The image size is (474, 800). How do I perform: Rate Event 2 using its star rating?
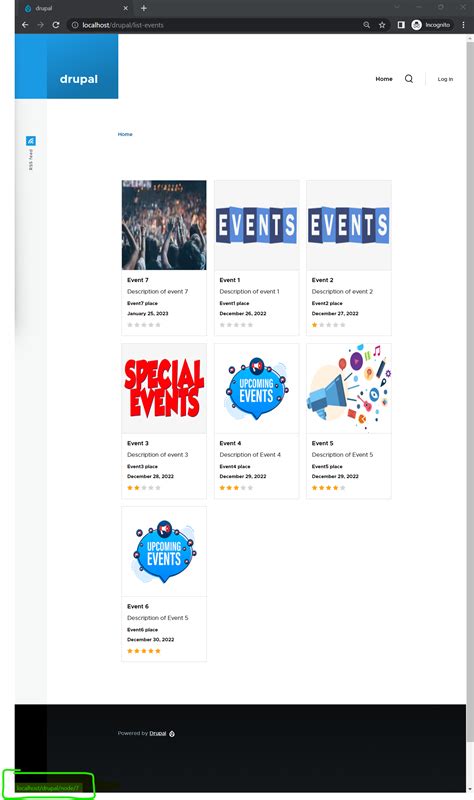pyautogui.click(x=329, y=324)
